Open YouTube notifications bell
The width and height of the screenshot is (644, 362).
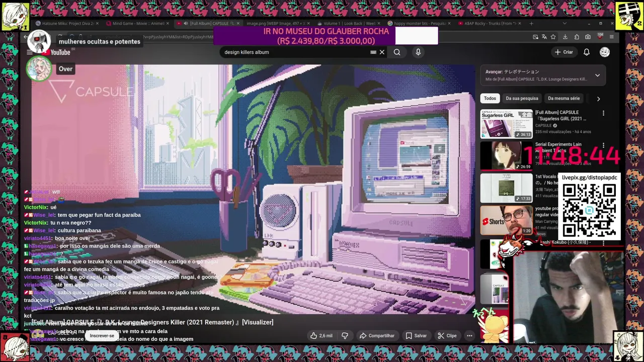coord(587,52)
